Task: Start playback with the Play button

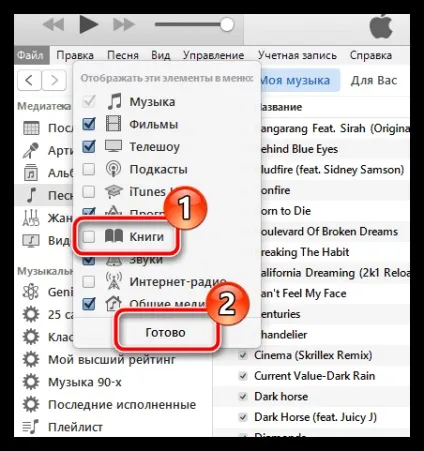Action: [x=89, y=24]
